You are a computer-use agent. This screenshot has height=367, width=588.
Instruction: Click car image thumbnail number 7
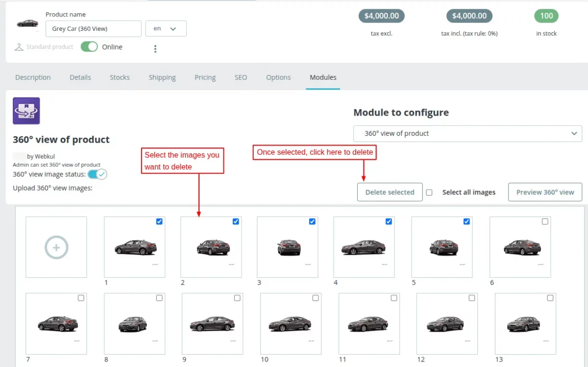coord(56,323)
